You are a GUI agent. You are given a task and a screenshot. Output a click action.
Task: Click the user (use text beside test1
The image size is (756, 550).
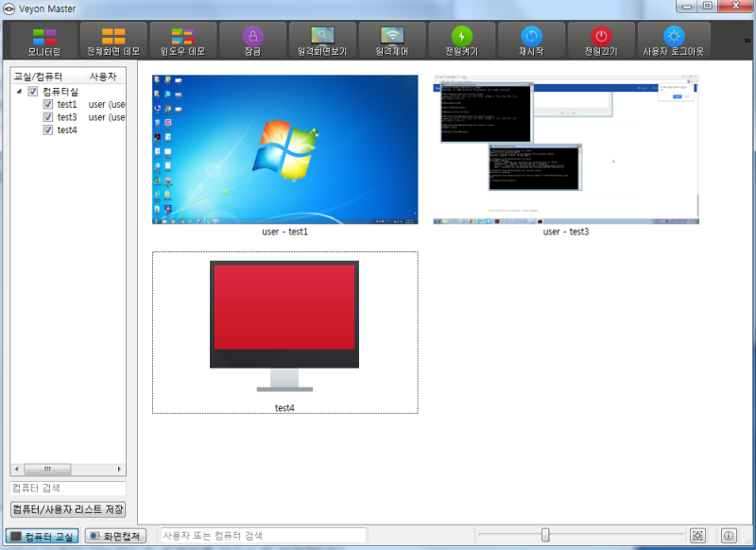(107, 104)
